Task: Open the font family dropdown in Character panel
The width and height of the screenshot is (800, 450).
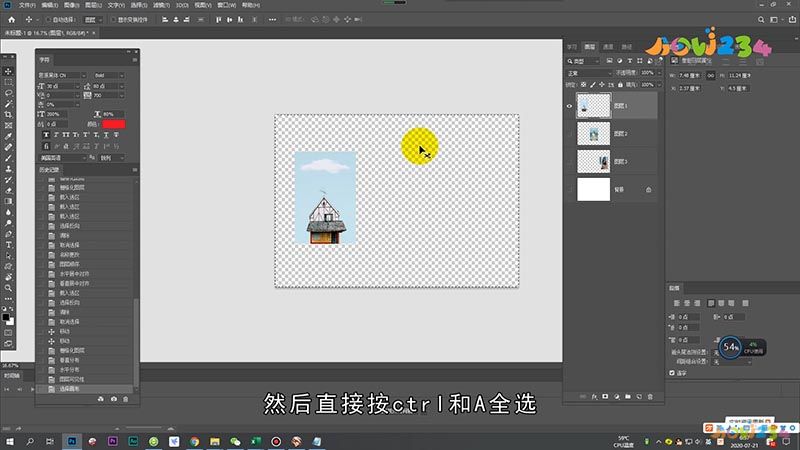Action: coord(84,76)
